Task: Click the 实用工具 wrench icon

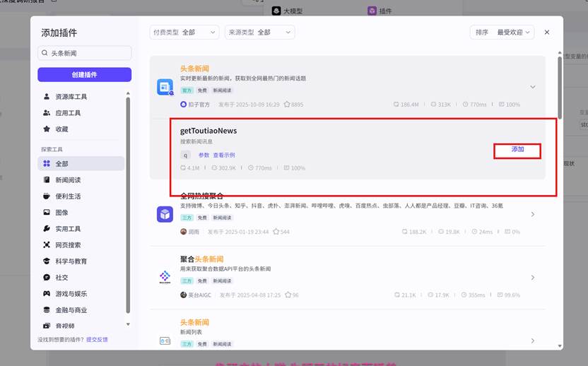Action: click(x=47, y=228)
